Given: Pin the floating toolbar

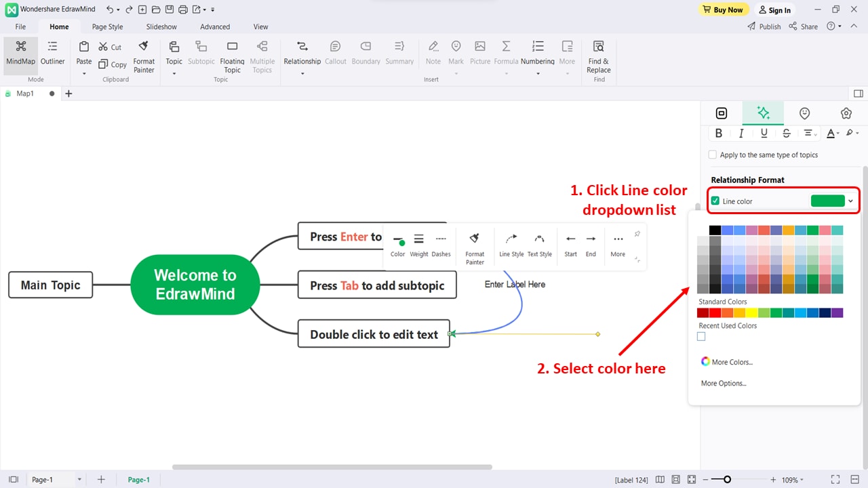Looking at the screenshot, I should [637, 234].
